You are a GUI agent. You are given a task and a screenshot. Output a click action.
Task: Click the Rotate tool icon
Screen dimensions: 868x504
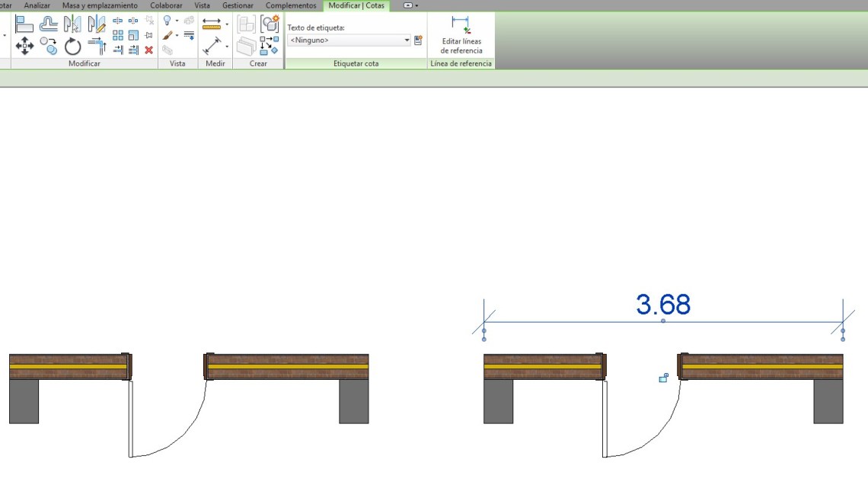click(x=72, y=46)
